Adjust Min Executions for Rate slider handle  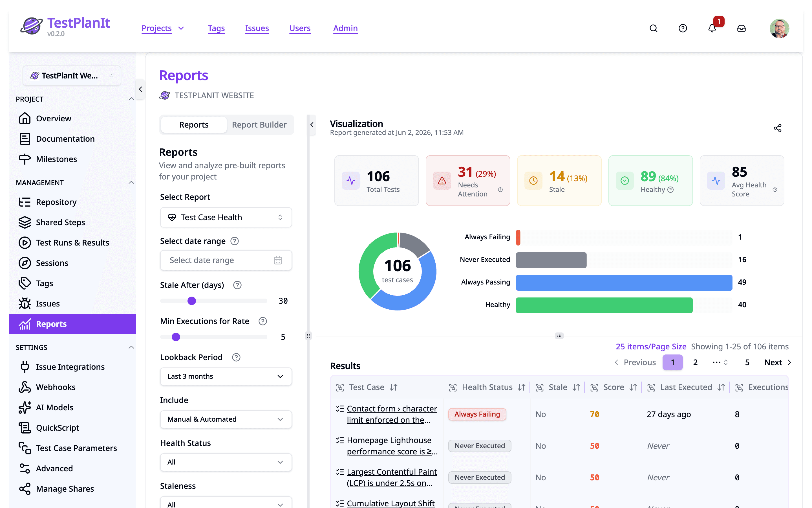click(176, 337)
